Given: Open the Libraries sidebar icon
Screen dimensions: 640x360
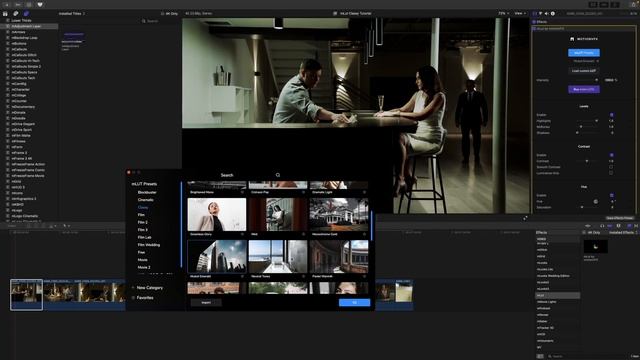Looking at the screenshot, I should click(x=5, y=13).
